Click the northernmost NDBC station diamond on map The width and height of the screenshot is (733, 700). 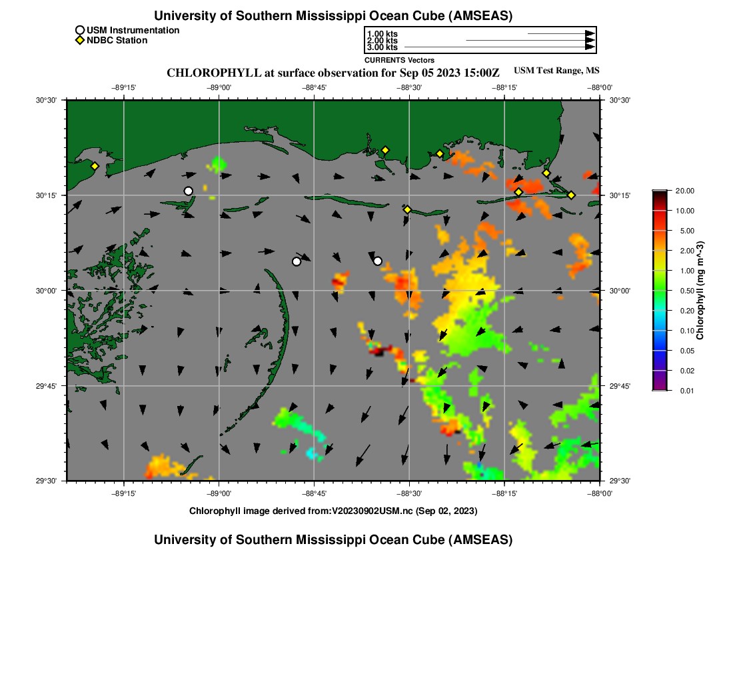tap(385, 150)
